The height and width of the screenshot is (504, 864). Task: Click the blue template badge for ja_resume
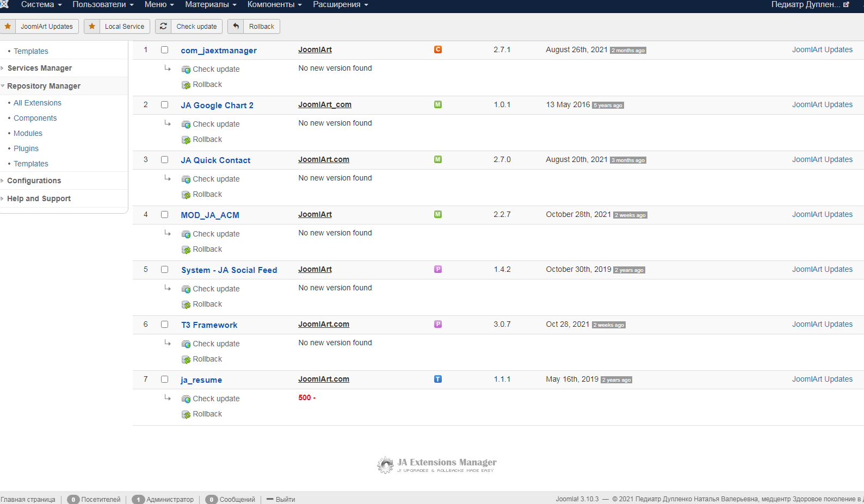pyautogui.click(x=438, y=379)
